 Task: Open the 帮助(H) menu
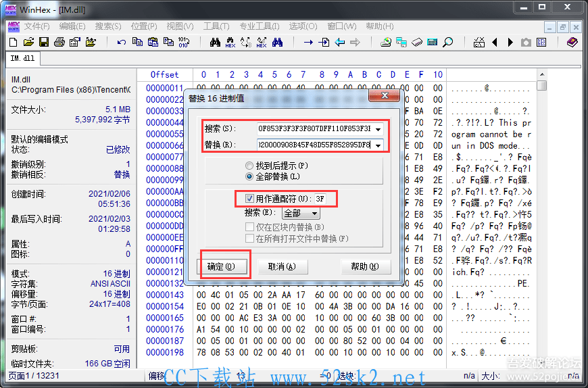(x=380, y=26)
